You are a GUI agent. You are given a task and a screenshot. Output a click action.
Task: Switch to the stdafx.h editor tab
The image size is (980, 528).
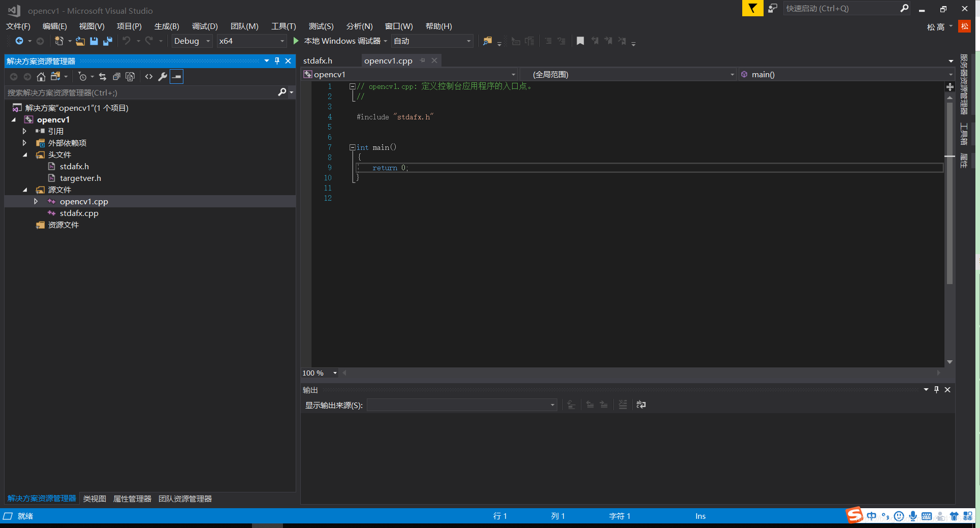[318, 60]
